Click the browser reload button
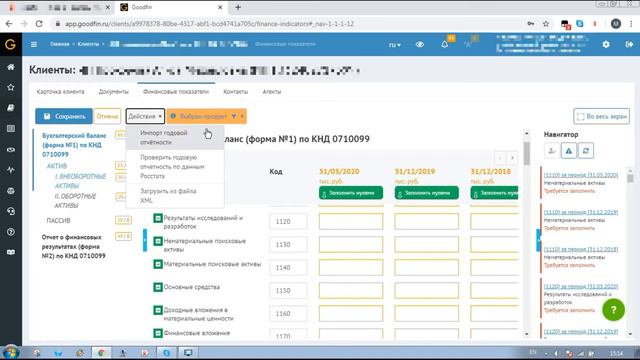640x360 pixels. point(39,24)
